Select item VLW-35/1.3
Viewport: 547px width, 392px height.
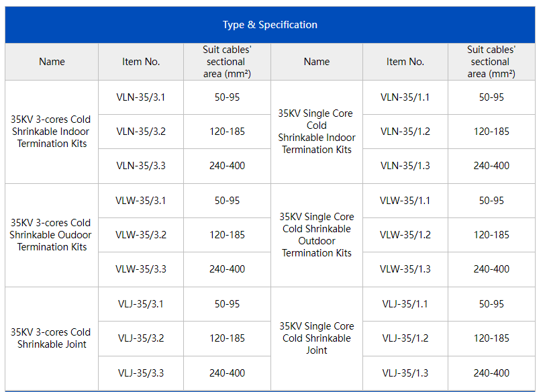point(405,269)
